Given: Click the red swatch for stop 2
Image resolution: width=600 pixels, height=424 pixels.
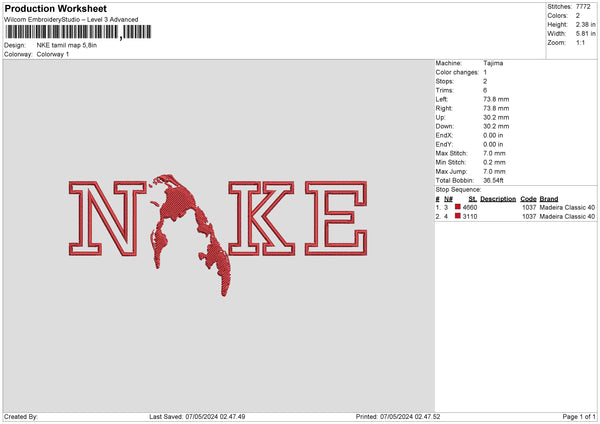Looking at the screenshot, I should click(458, 216).
